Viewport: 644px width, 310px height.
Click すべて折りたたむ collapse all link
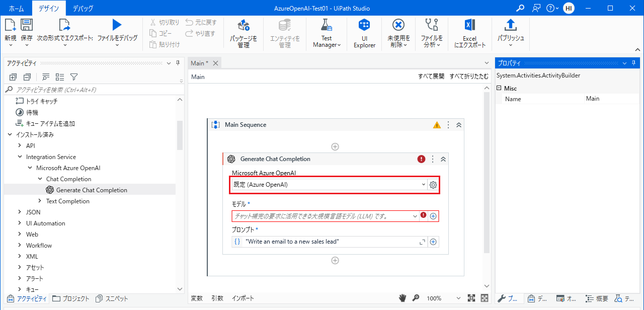click(469, 76)
